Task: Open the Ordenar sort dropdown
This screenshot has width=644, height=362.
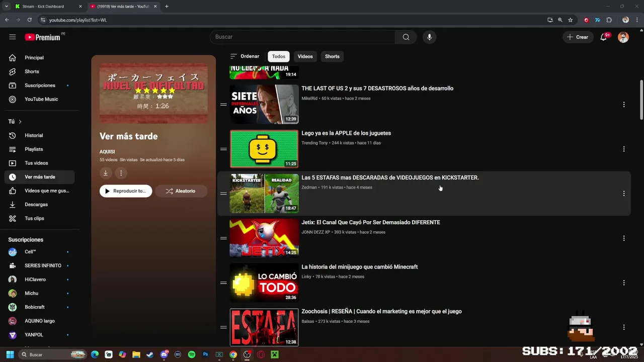Action: click(x=245, y=56)
